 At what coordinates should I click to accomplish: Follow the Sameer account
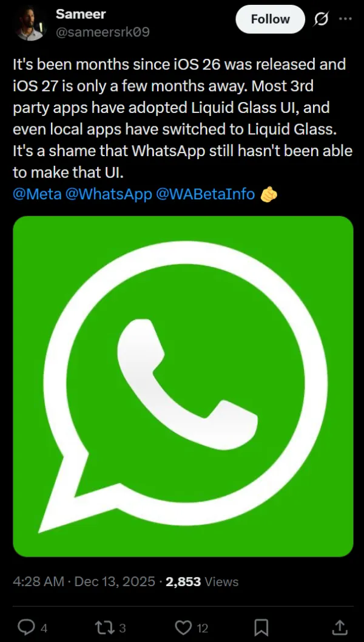click(x=270, y=19)
